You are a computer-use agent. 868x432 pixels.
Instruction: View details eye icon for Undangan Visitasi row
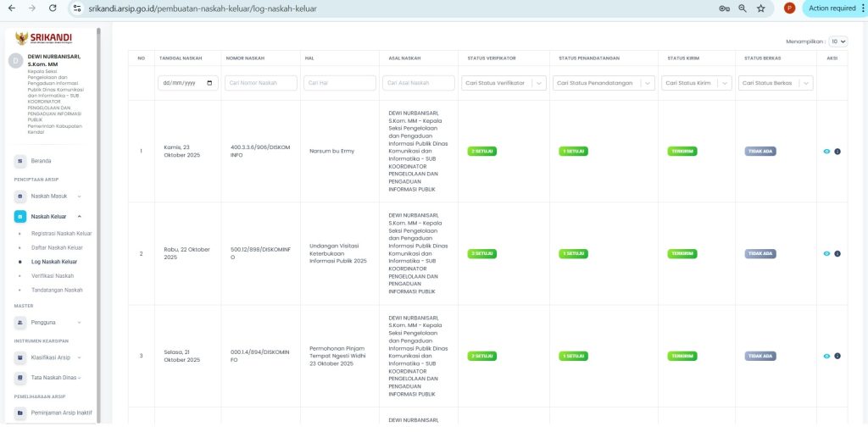coord(826,253)
